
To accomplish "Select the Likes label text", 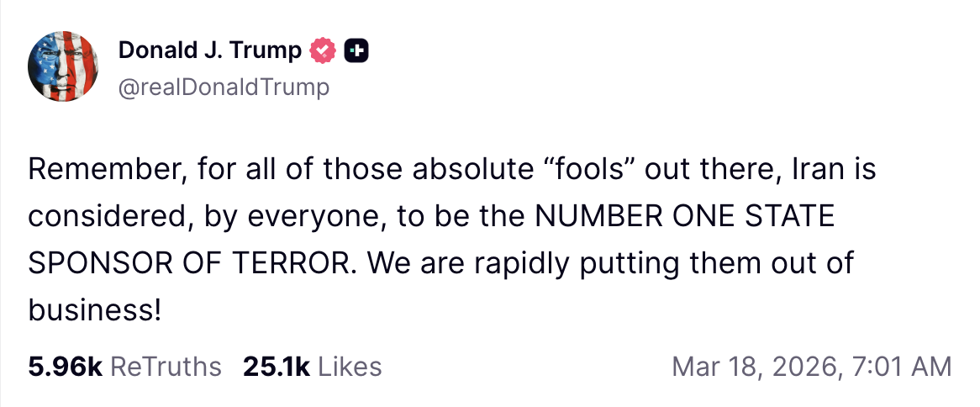I will (350, 367).
